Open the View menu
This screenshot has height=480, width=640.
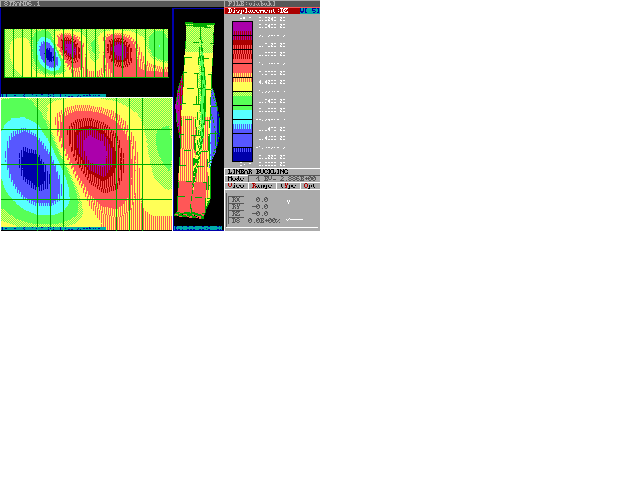236,186
